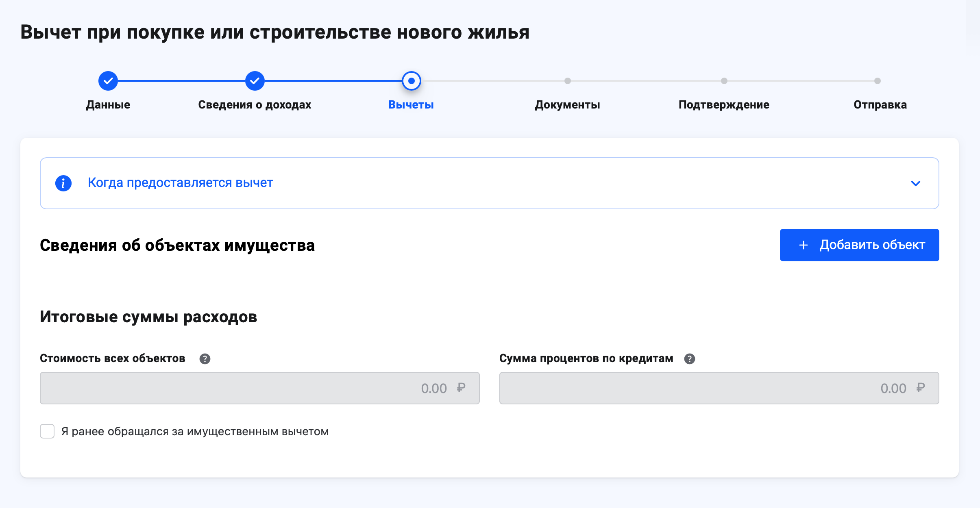Viewport: 980px width, 508px height.
Task: Click the step dot above Подтверждение
Action: click(724, 81)
